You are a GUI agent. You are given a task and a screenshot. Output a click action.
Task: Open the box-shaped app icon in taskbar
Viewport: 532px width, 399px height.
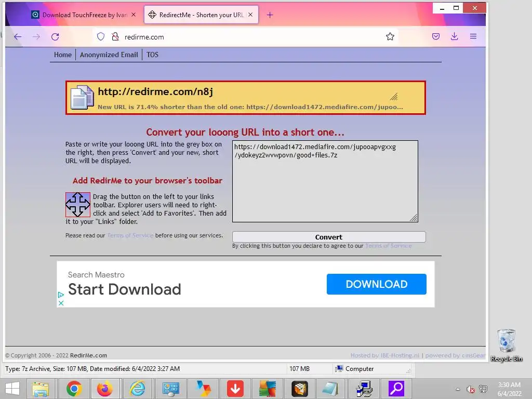pyautogui.click(x=300, y=389)
